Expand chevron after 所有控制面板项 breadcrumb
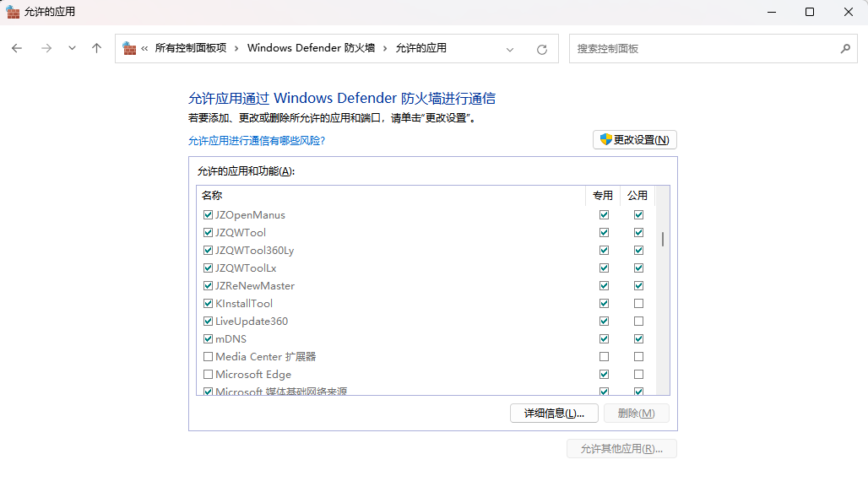Image resolution: width=868 pixels, height=492 pixels. pyautogui.click(x=236, y=49)
